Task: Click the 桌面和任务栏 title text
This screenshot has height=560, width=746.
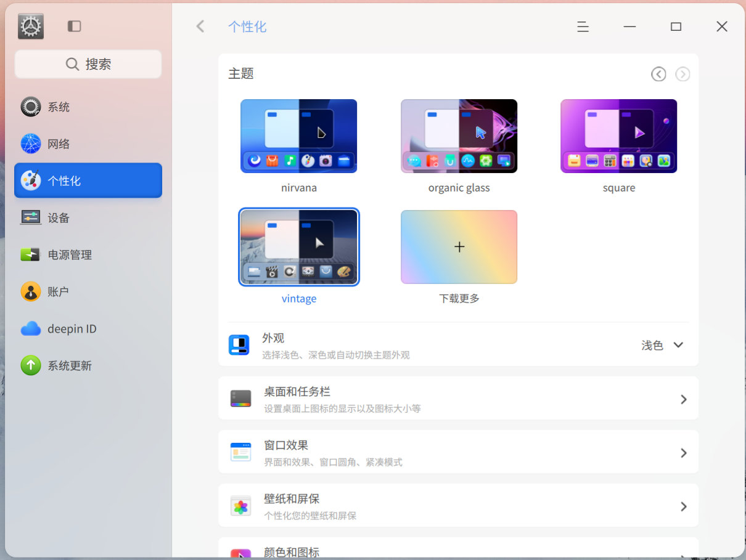Action: click(297, 391)
